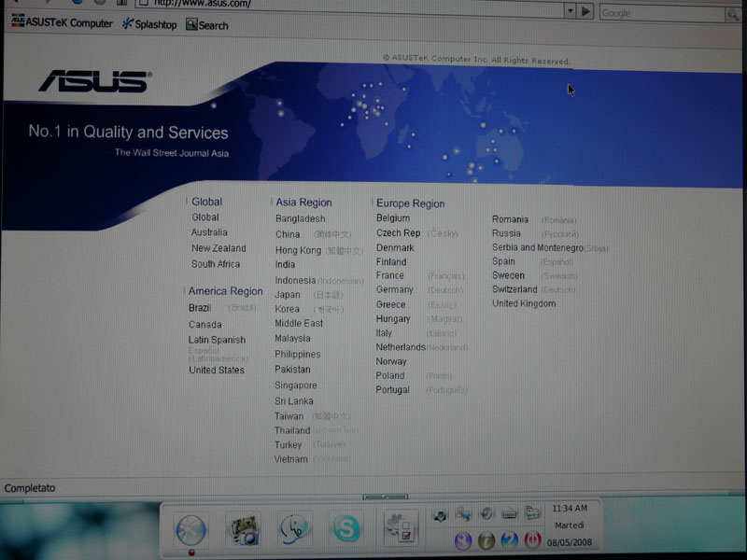Click the search magnifier icon in the Google box
The width and height of the screenshot is (747, 560).
click(733, 13)
